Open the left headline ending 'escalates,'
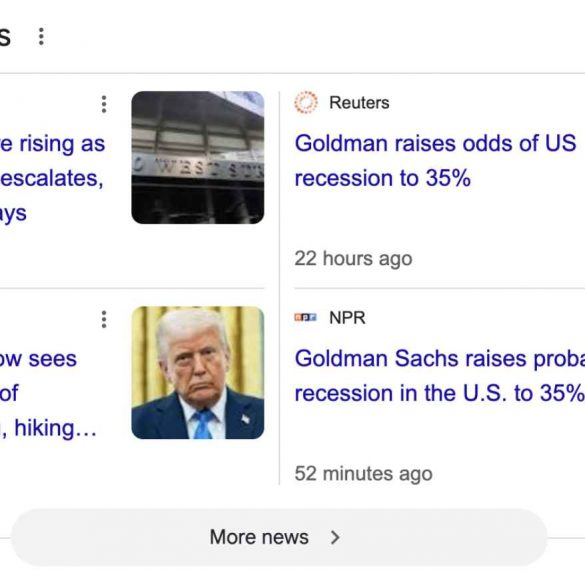 tap(53, 178)
